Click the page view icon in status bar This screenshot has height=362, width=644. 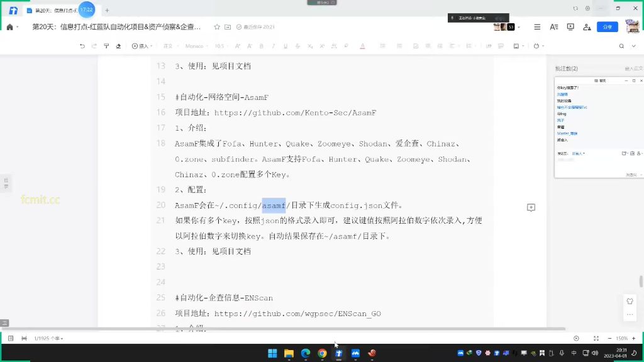(25, 338)
